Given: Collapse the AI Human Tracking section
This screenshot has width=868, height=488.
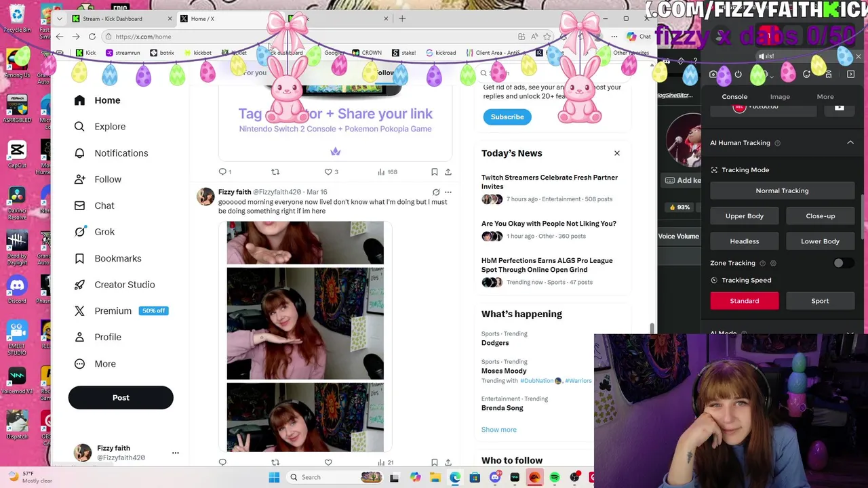Looking at the screenshot, I should 850,143.
